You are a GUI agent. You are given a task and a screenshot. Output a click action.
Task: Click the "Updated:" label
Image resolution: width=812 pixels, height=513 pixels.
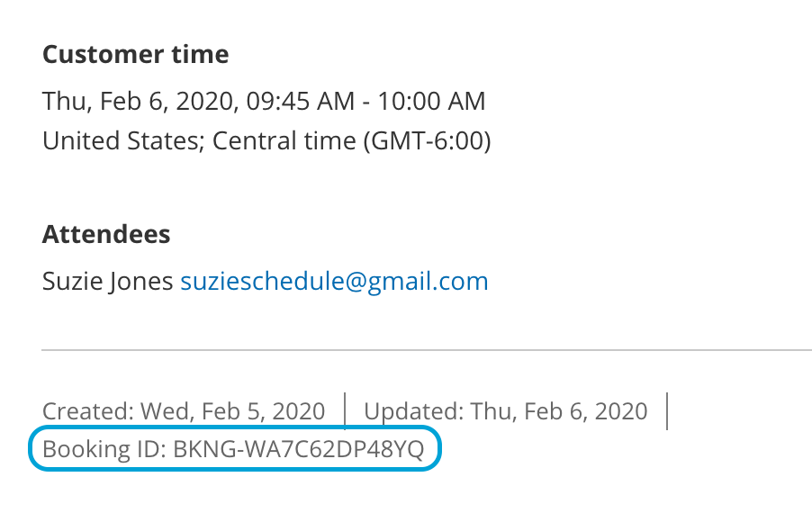pos(411,411)
